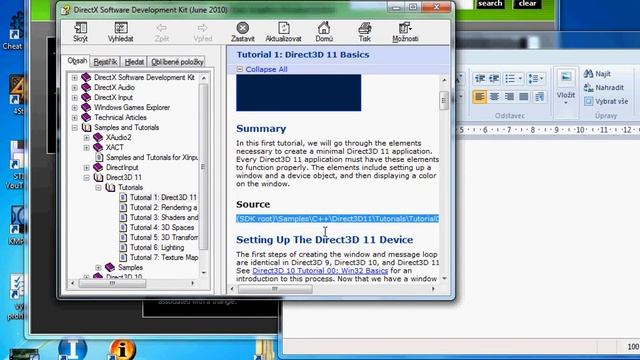
Task: Open Tutorial 2: Rendering topic
Action: click(x=163, y=207)
